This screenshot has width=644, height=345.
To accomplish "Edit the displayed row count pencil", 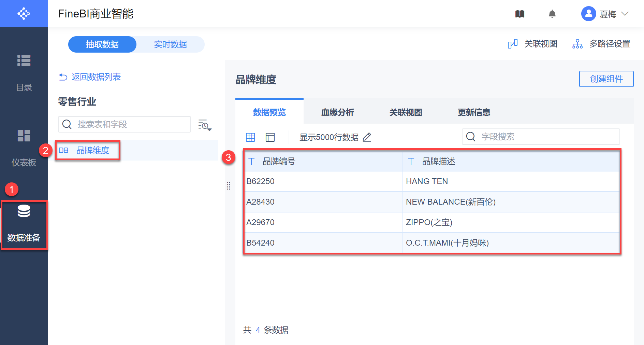I will pos(367,137).
